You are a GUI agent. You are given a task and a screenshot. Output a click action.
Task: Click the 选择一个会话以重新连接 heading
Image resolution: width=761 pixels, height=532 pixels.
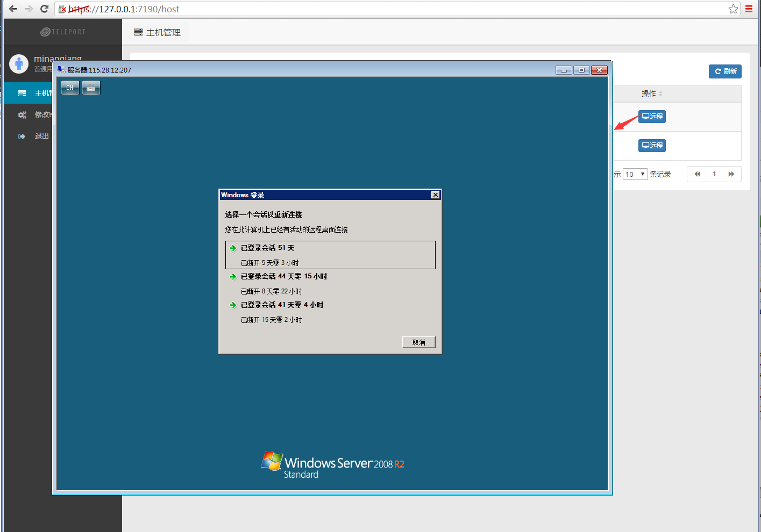pos(264,214)
